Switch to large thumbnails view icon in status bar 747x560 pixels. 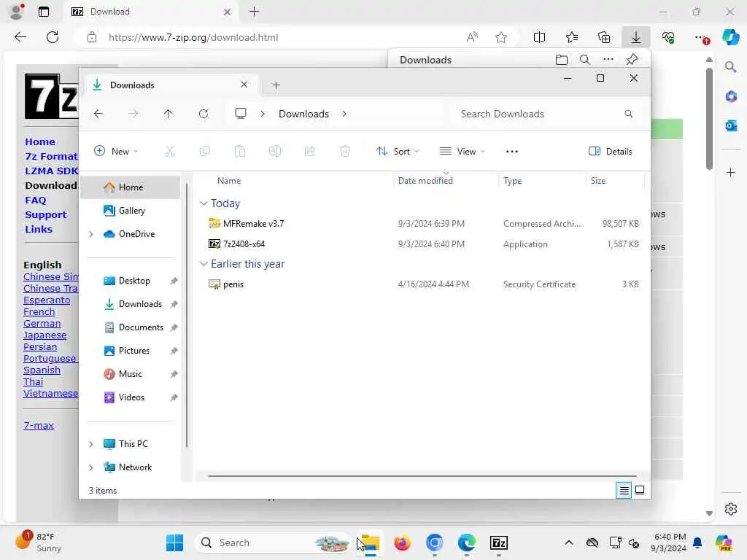pos(640,490)
